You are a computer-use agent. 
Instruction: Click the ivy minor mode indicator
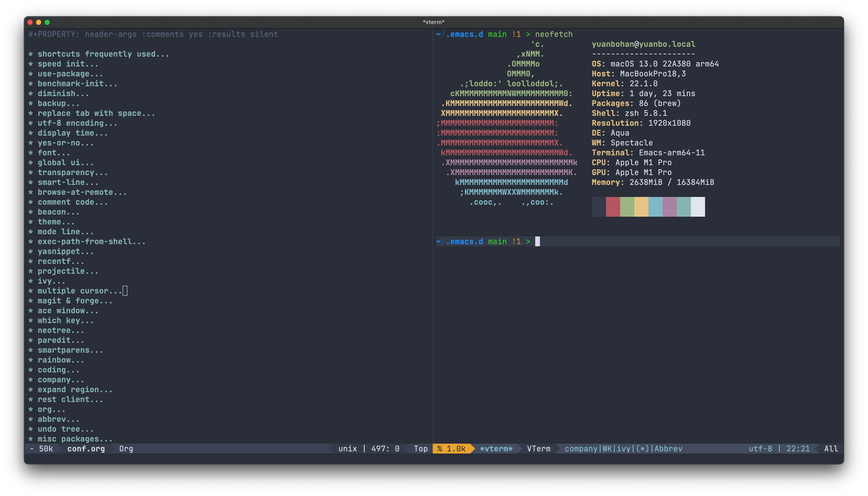click(624, 449)
